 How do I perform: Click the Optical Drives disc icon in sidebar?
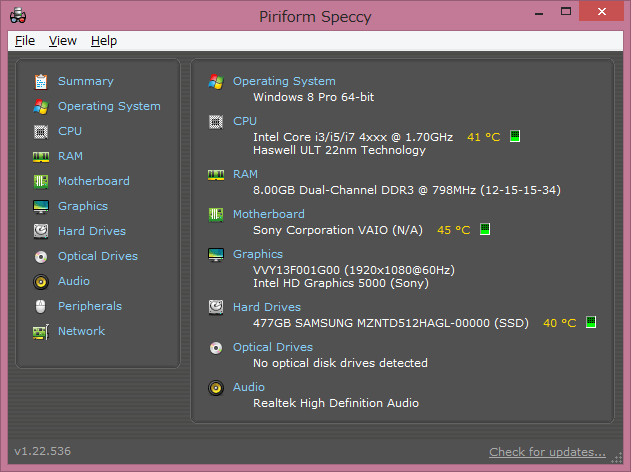(41, 257)
